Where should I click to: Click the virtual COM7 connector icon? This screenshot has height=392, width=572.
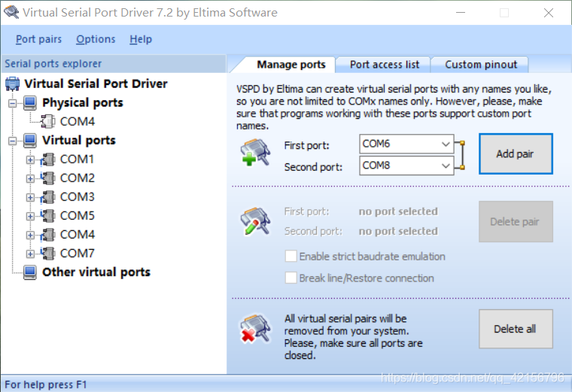pyautogui.click(x=48, y=254)
